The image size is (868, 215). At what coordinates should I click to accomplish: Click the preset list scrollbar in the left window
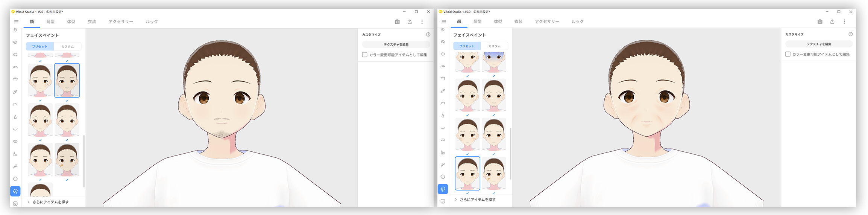point(84,161)
